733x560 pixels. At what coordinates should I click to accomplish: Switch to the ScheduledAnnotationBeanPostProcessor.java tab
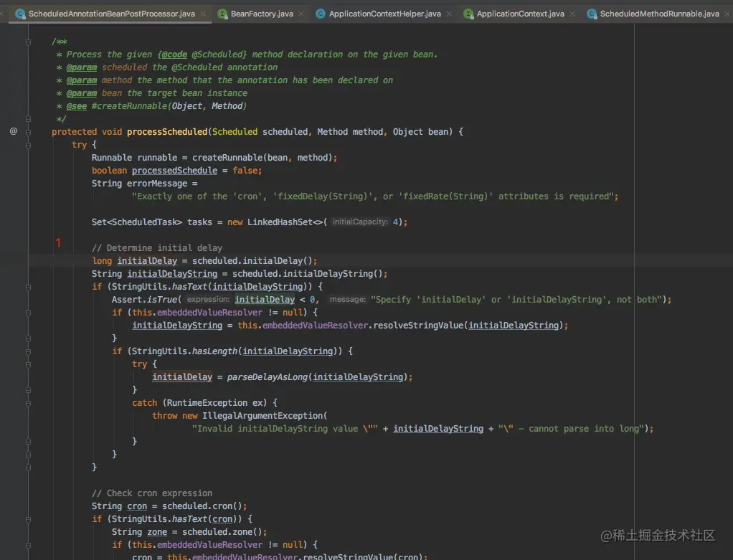(x=112, y=14)
